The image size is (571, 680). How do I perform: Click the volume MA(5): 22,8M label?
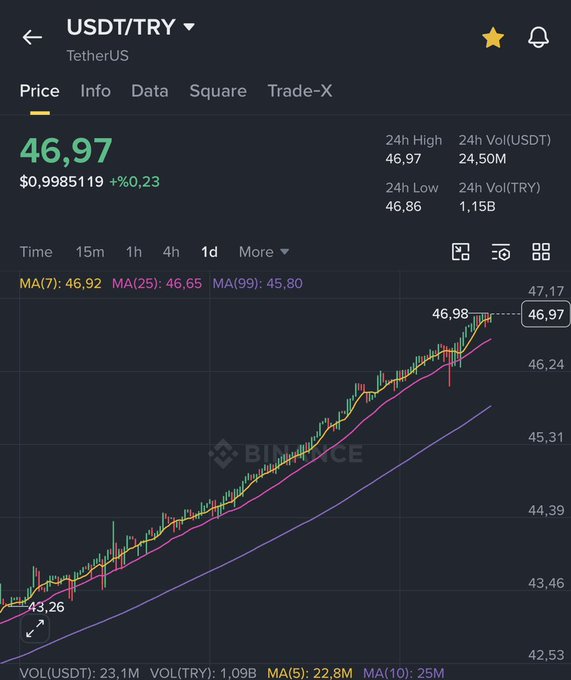point(310,673)
